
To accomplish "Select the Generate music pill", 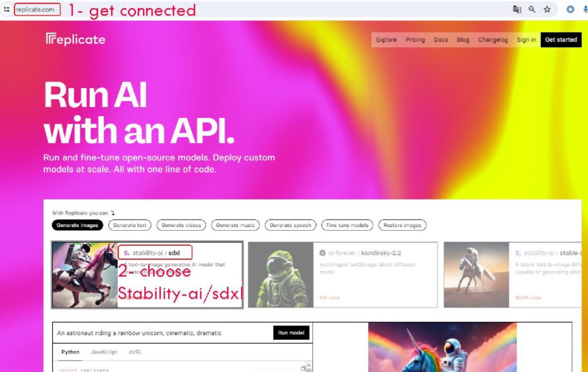I will click(235, 225).
